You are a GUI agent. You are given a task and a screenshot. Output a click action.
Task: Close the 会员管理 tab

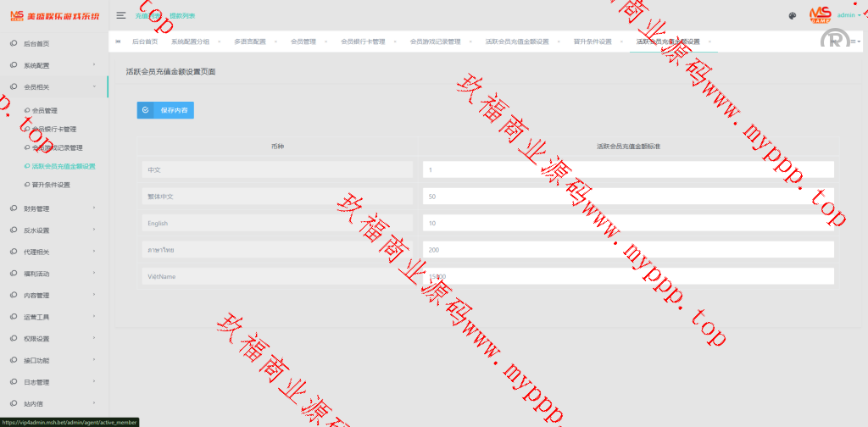tap(325, 42)
